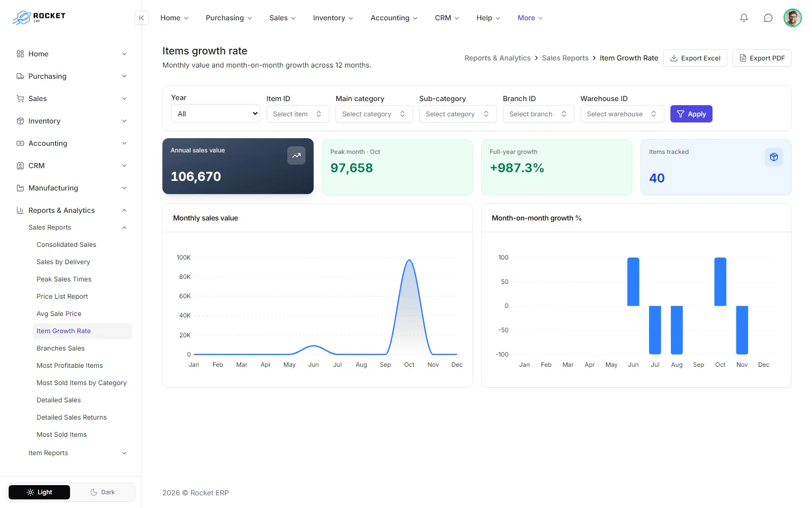Click the Reports & Analytics chart icon
812x508 pixels.
[x=20, y=210]
